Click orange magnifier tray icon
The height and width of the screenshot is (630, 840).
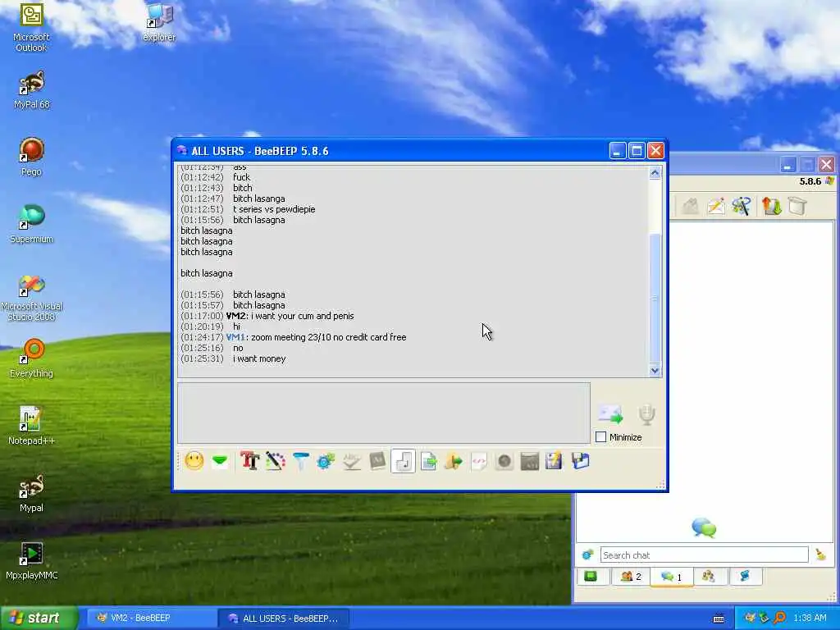(779, 619)
